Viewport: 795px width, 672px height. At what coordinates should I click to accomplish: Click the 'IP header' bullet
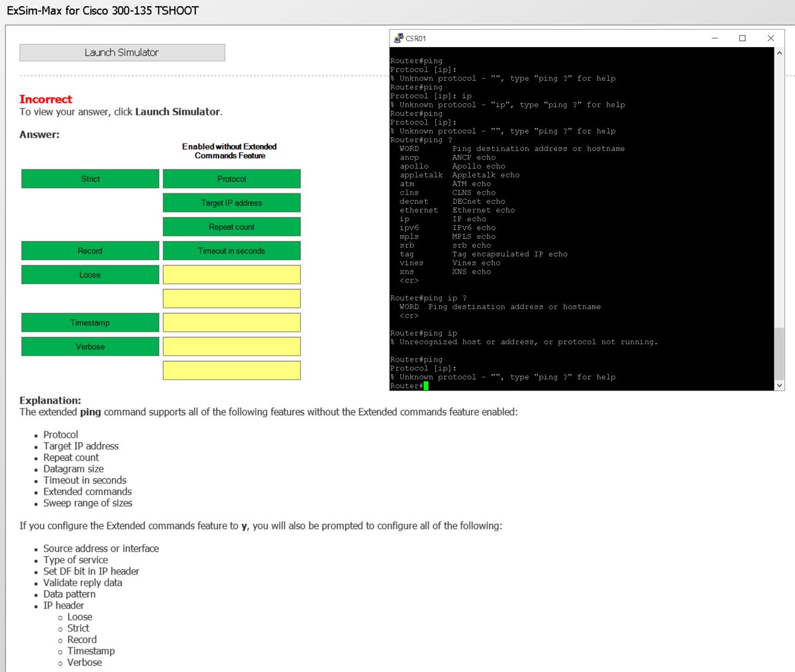(64, 605)
